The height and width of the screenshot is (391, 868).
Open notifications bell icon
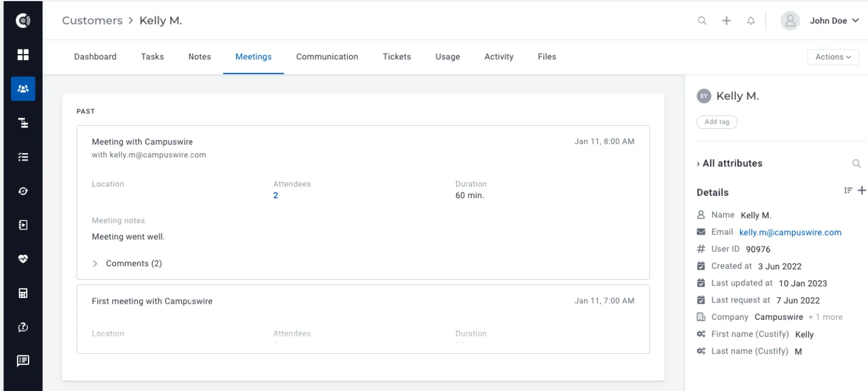751,21
